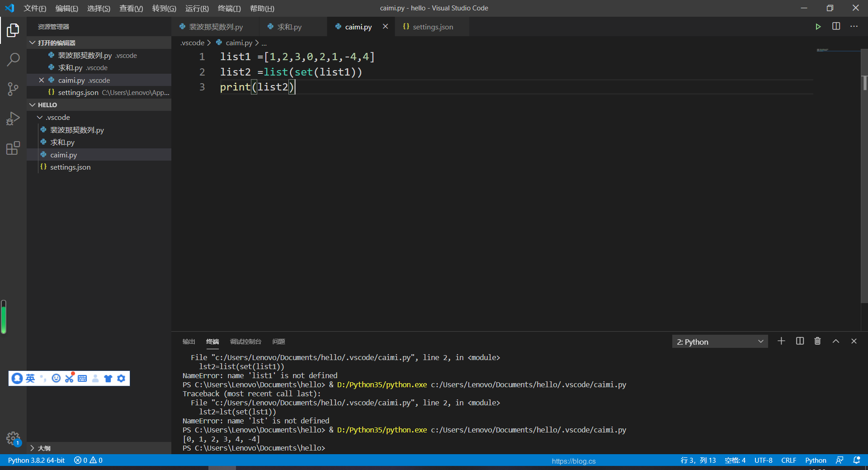Maximize the panel with up chevron
The width and height of the screenshot is (868, 470).
tap(836, 341)
